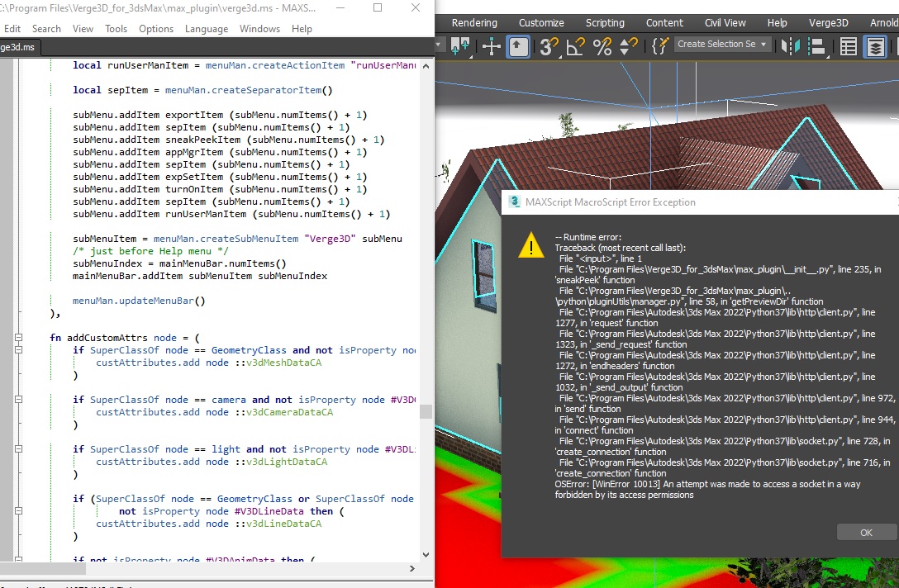Click the 3ds Max icon in dialog title
899x588 pixels.
[514, 202]
